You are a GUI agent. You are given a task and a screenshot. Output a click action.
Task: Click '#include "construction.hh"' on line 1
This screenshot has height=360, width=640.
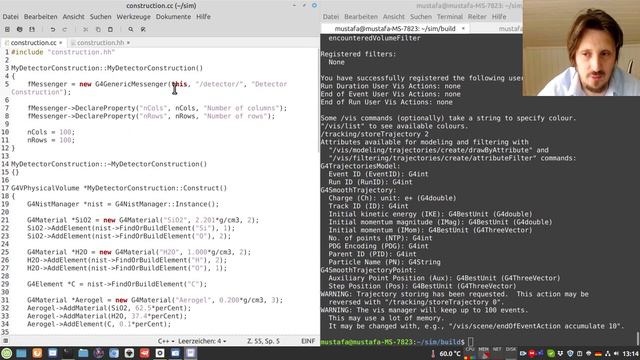63,52
